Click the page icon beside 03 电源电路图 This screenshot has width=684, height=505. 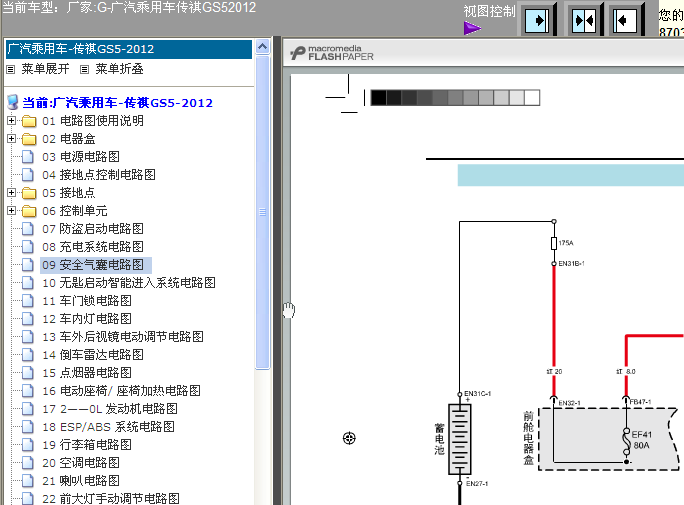click(x=27, y=157)
